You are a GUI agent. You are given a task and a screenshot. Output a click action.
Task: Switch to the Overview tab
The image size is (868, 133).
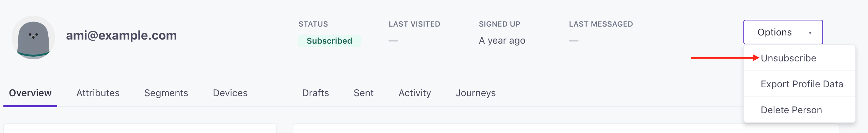click(30, 93)
